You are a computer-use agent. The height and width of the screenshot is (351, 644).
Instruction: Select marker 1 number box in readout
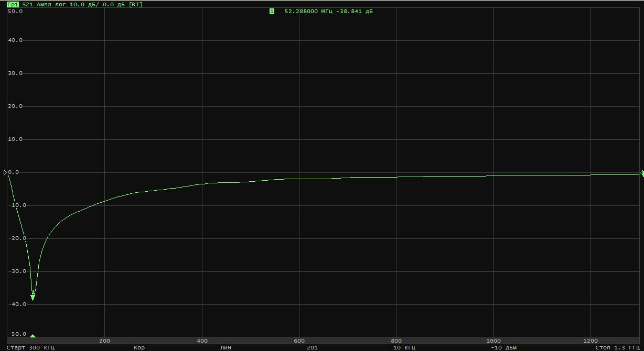click(272, 11)
